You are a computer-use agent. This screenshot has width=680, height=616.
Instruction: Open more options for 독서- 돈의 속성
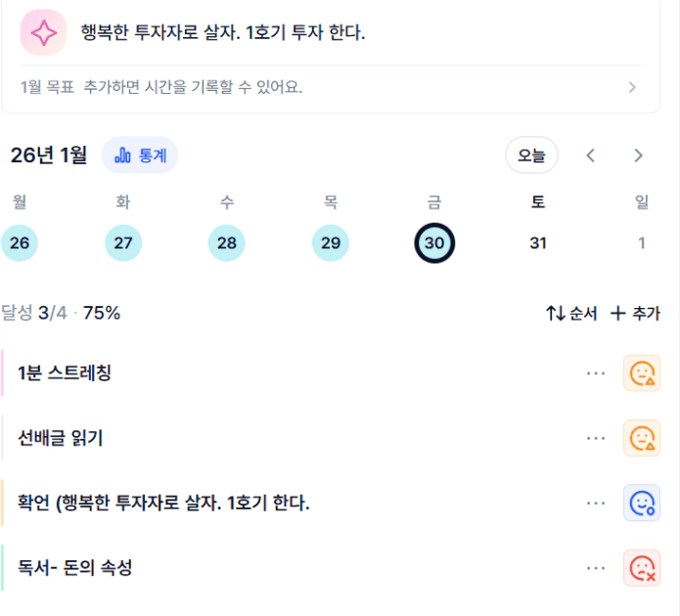(x=596, y=567)
